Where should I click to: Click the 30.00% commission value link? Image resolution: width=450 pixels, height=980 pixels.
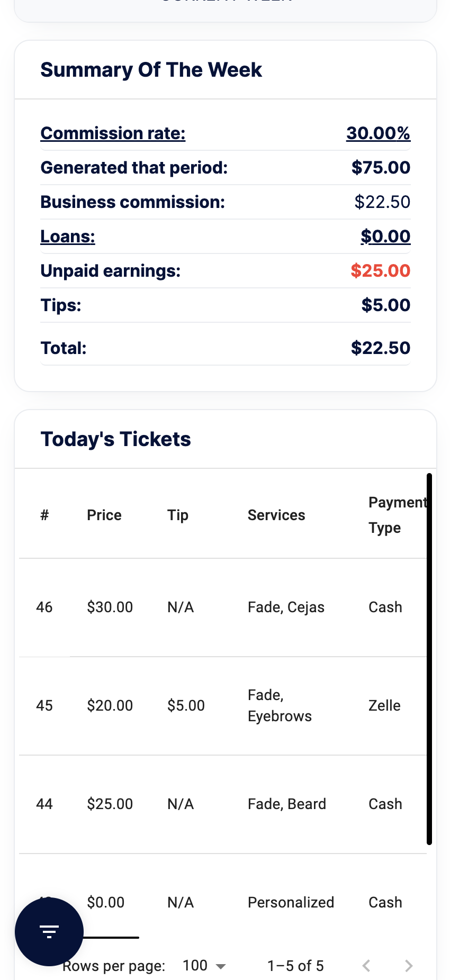click(x=378, y=133)
